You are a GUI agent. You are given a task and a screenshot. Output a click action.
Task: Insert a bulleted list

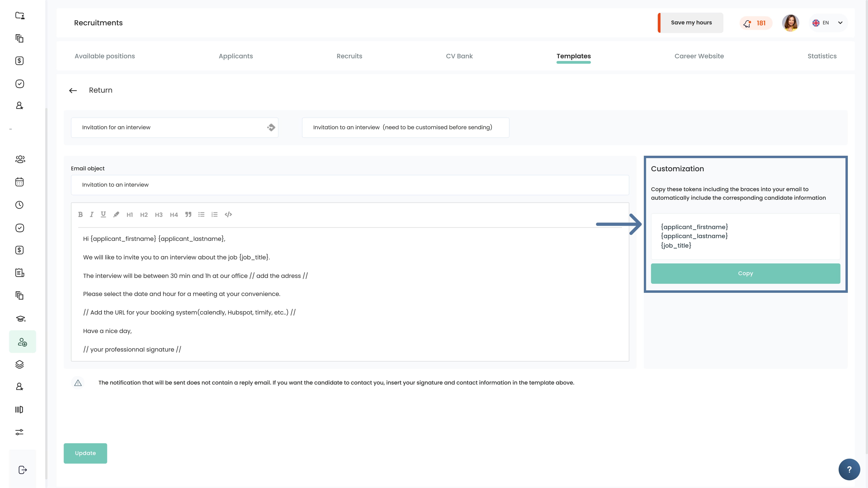coord(202,215)
